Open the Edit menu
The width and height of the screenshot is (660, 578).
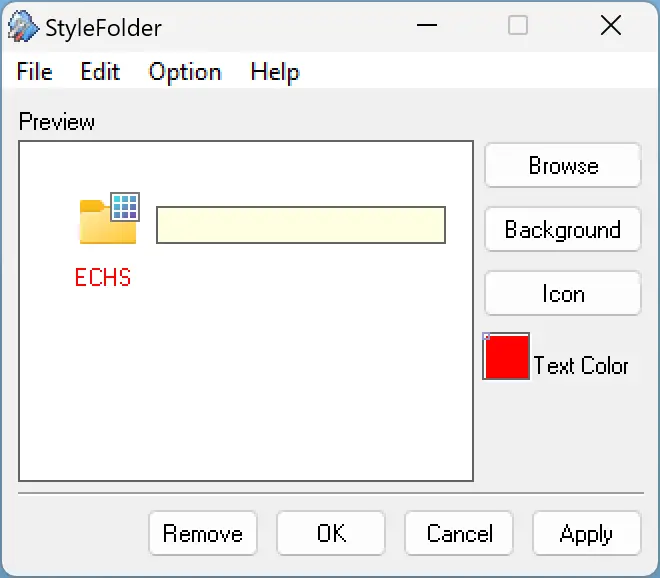coord(100,71)
